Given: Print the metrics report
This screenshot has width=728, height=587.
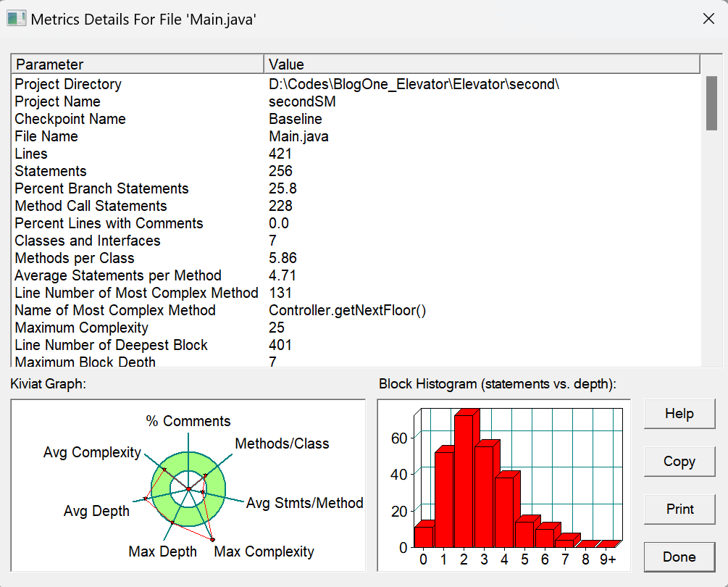Looking at the screenshot, I should tap(679, 509).
